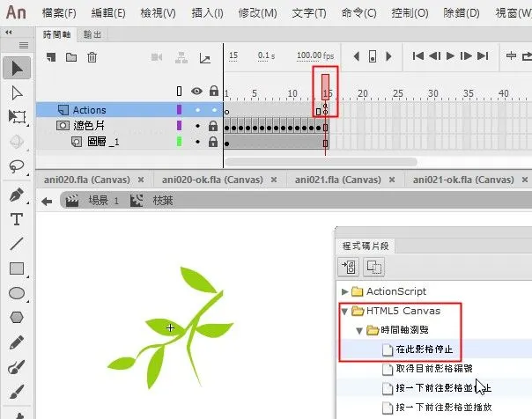Screen dimensions: 532x419
Task: Go to first frame playback button
Action: click(418, 55)
